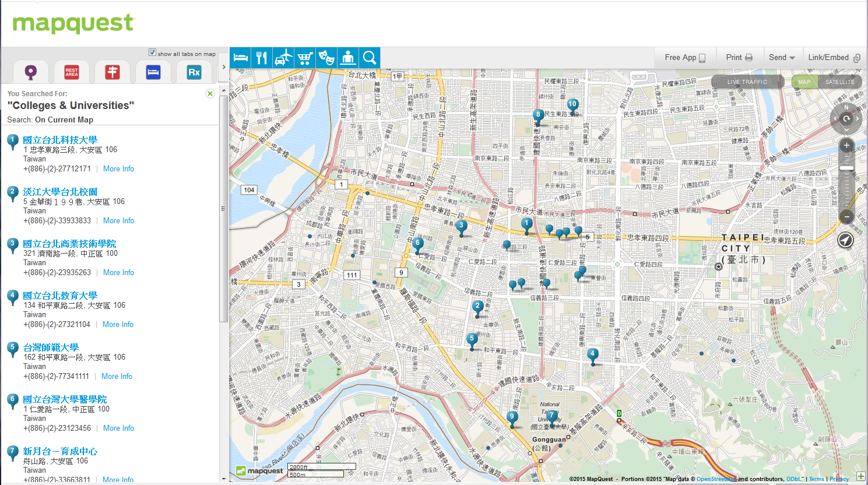Image resolution: width=868 pixels, height=485 pixels.
Task: Click map pin number 5
Action: [x=472, y=340]
